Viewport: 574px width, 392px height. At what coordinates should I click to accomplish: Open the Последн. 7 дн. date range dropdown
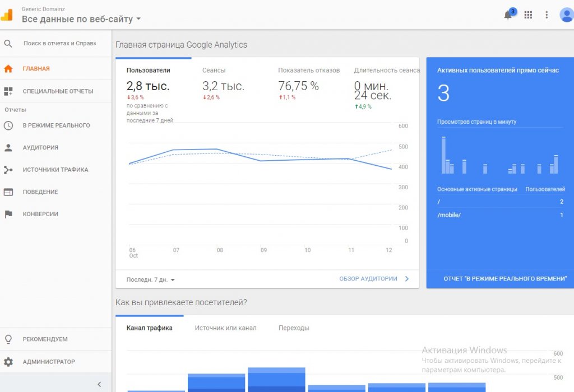coord(151,279)
